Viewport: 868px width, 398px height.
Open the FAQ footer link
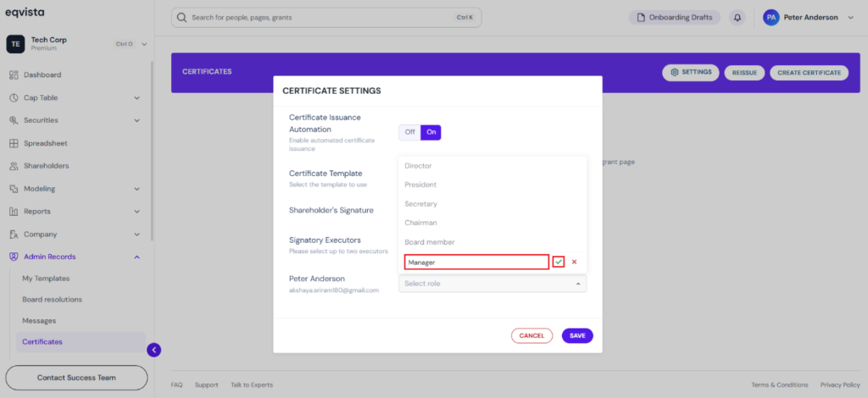point(176,384)
